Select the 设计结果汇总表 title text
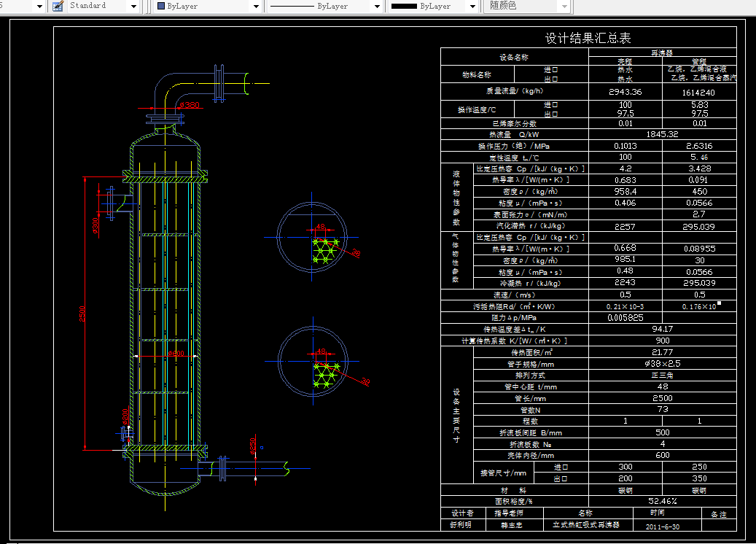The width and height of the screenshot is (756, 544). click(588, 38)
